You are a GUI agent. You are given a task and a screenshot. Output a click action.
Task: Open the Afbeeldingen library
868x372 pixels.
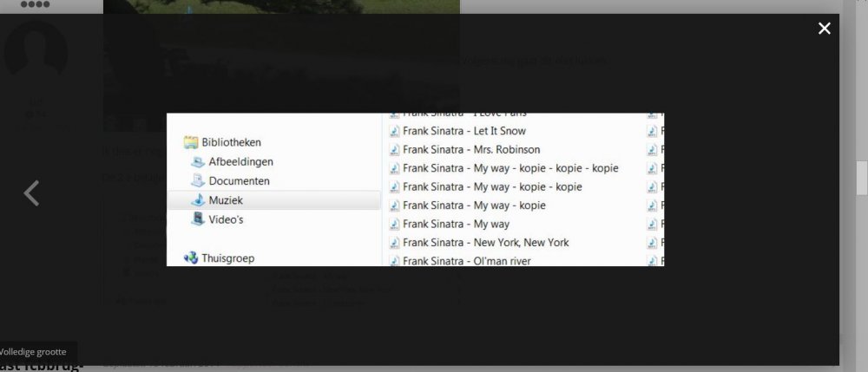[x=240, y=162]
